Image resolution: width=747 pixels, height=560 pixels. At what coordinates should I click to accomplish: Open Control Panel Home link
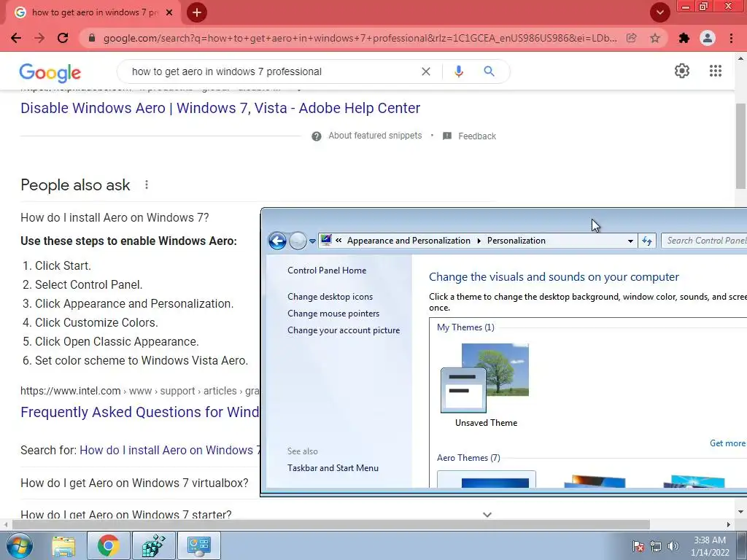pyautogui.click(x=327, y=270)
